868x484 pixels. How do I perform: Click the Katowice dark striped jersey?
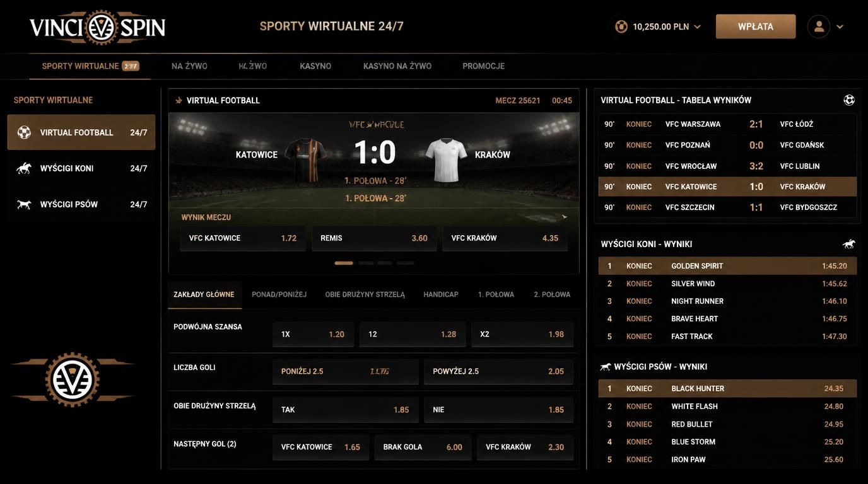click(x=305, y=160)
